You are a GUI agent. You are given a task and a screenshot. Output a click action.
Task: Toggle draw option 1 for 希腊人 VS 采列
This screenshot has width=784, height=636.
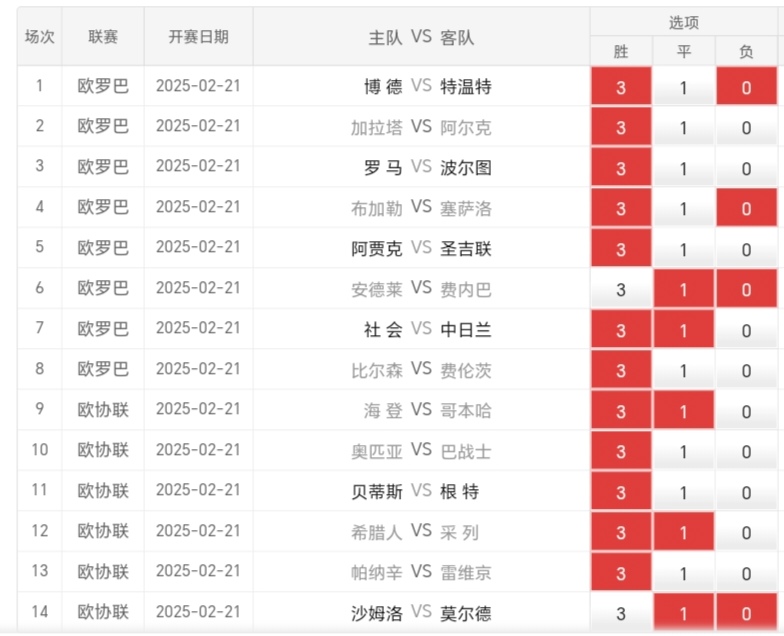point(684,532)
